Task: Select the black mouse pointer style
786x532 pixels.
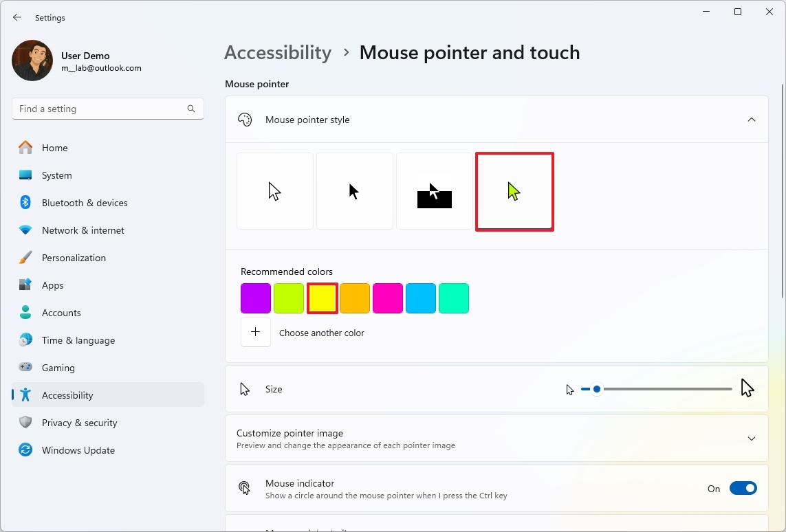Action: point(355,191)
